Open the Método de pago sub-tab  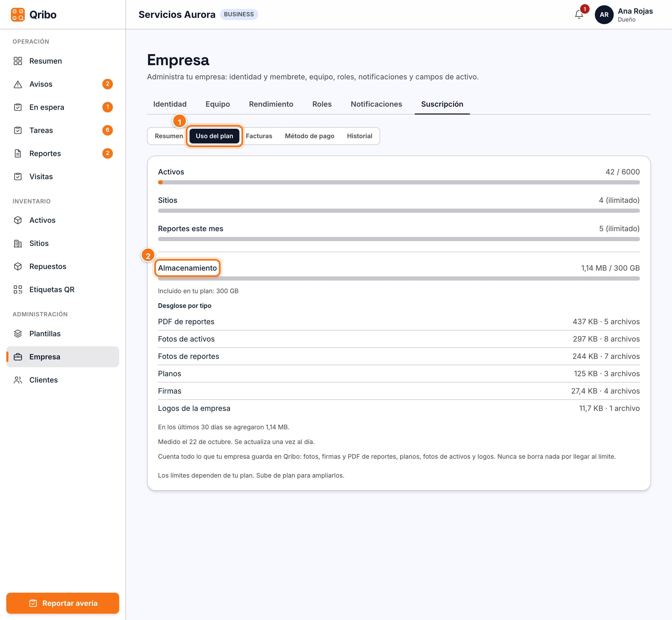tap(310, 136)
